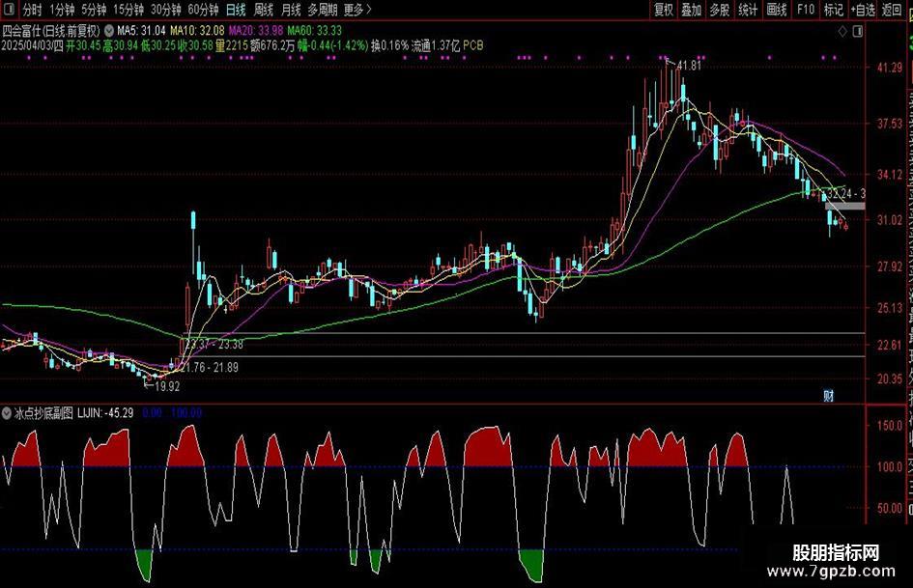Screen dimensions: 913x588
Task: Click the 标记 mark button
Action: coord(833,10)
